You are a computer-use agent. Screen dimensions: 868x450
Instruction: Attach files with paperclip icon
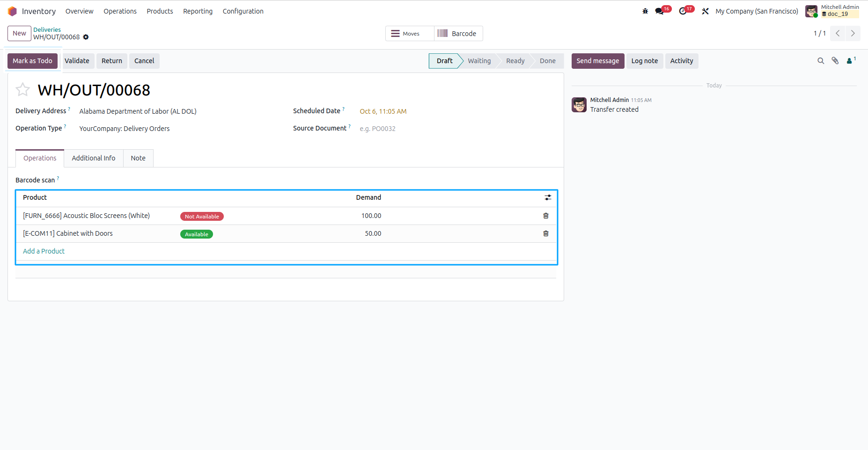pyautogui.click(x=835, y=61)
